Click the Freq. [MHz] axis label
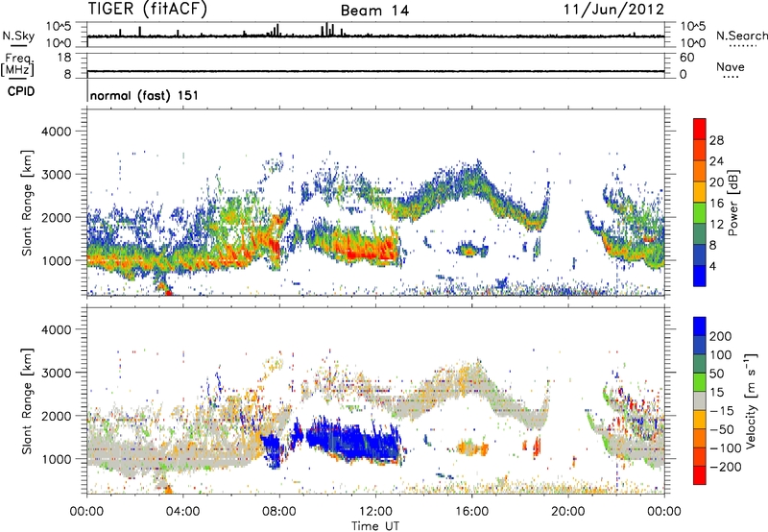 pyautogui.click(x=17, y=64)
